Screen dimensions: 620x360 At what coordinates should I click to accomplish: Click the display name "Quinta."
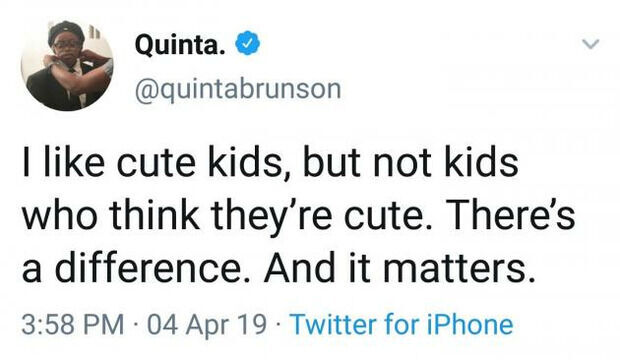pyautogui.click(x=181, y=44)
